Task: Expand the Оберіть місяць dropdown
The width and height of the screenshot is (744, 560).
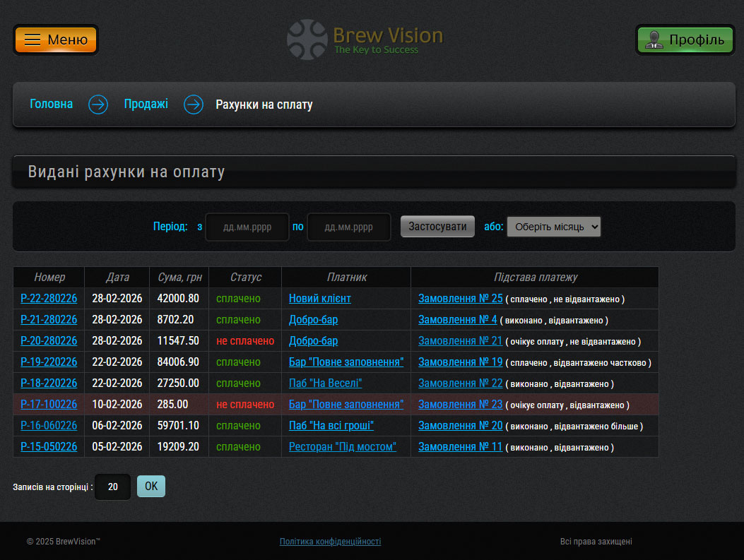Action: pos(553,227)
